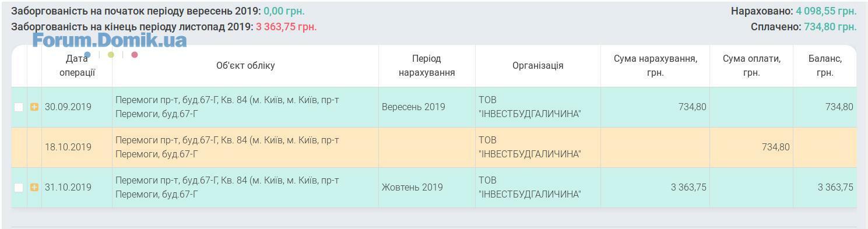Expand the 31.10.2019 row plus icon

(x=34, y=188)
